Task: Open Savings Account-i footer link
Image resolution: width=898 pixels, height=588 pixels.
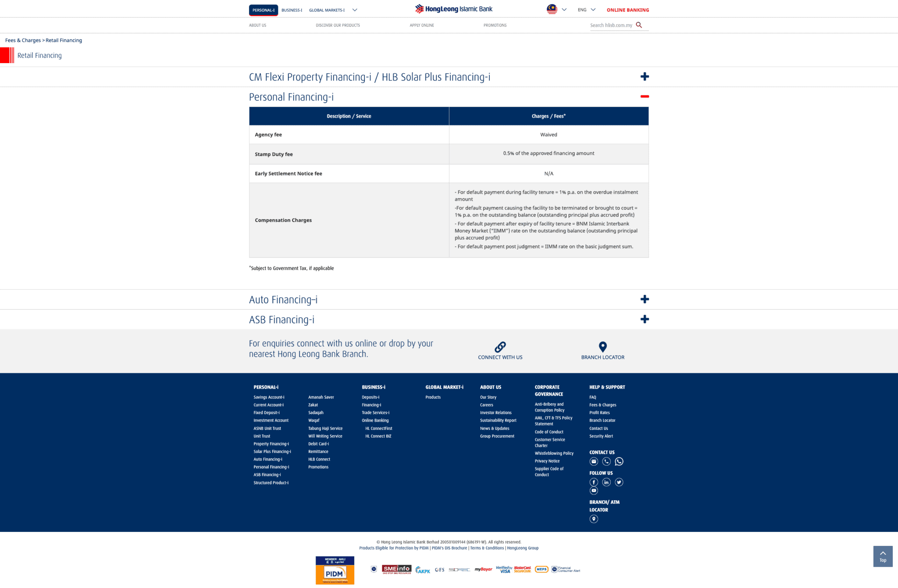Action: (x=269, y=397)
